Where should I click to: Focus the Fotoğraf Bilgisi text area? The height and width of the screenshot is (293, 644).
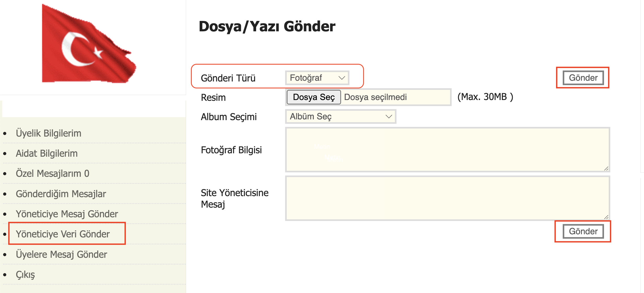pyautogui.click(x=447, y=149)
